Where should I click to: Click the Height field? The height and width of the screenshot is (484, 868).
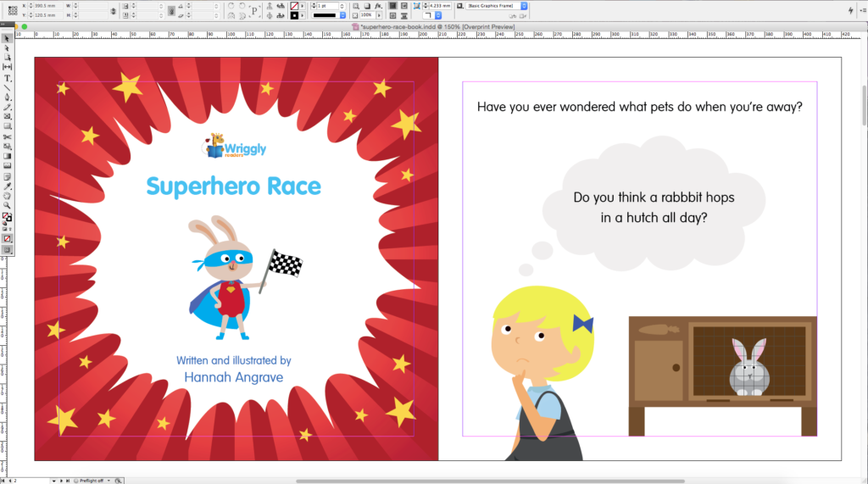point(92,15)
